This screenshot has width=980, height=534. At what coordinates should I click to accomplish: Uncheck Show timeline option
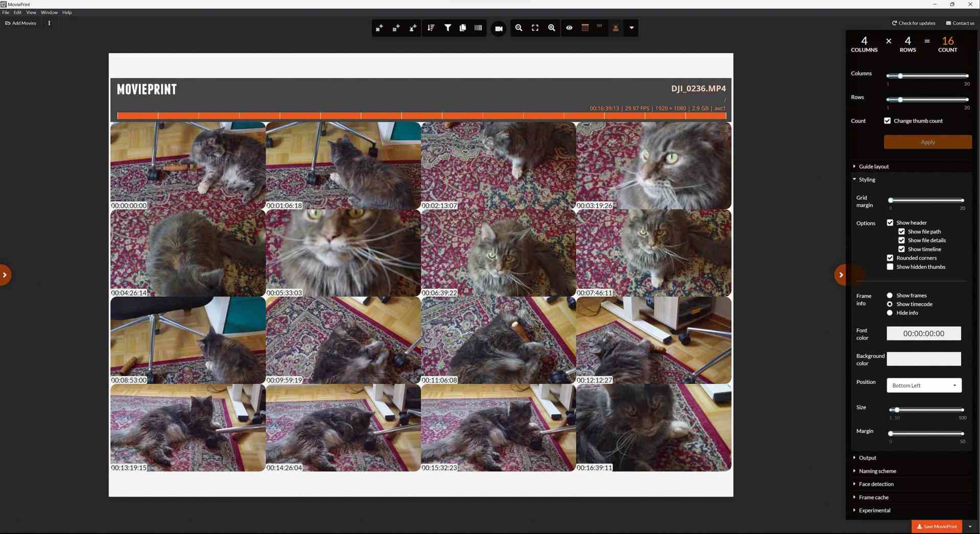902,249
